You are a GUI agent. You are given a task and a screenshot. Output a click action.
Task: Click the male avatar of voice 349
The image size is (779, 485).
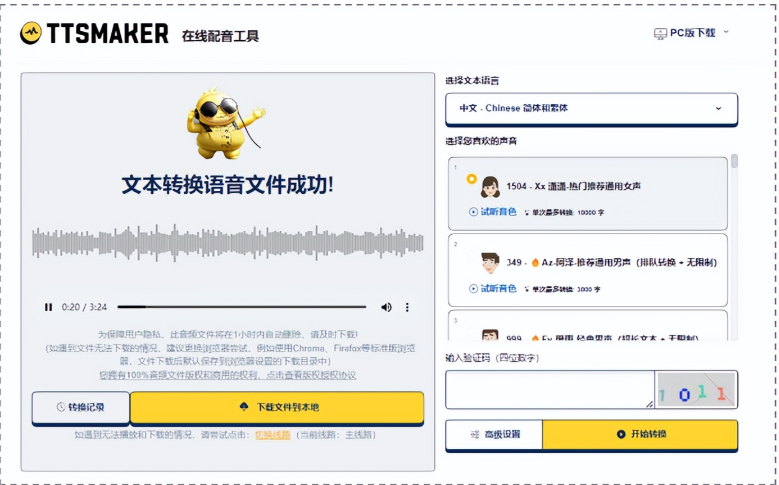(490, 263)
